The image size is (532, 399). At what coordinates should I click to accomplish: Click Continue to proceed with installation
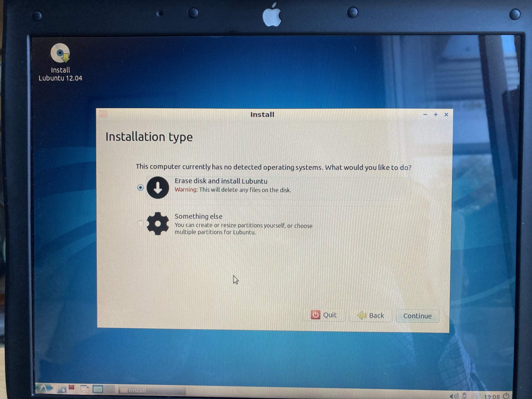pos(417,316)
